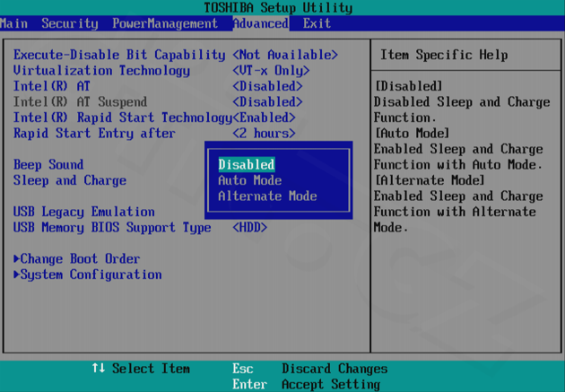This screenshot has width=565, height=392.
Task: Click the TOSHIBA Setup Utility title
Action: [x=278, y=7]
